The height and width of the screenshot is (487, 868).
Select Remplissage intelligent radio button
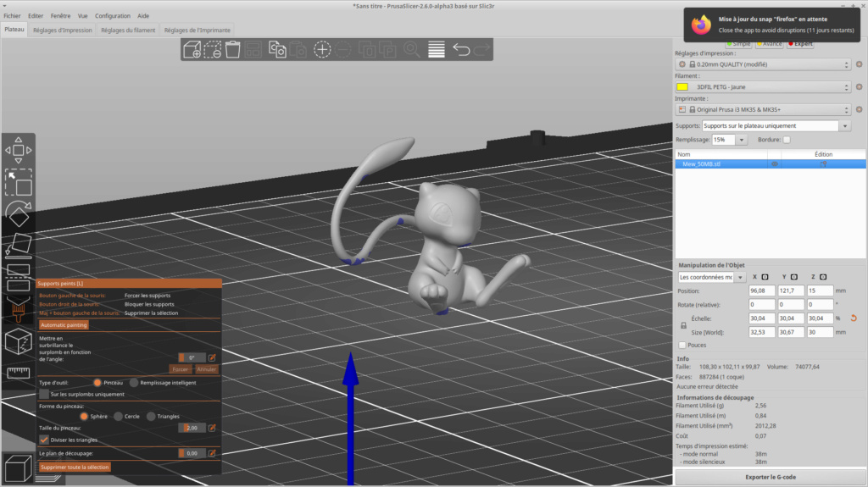[x=134, y=383]
